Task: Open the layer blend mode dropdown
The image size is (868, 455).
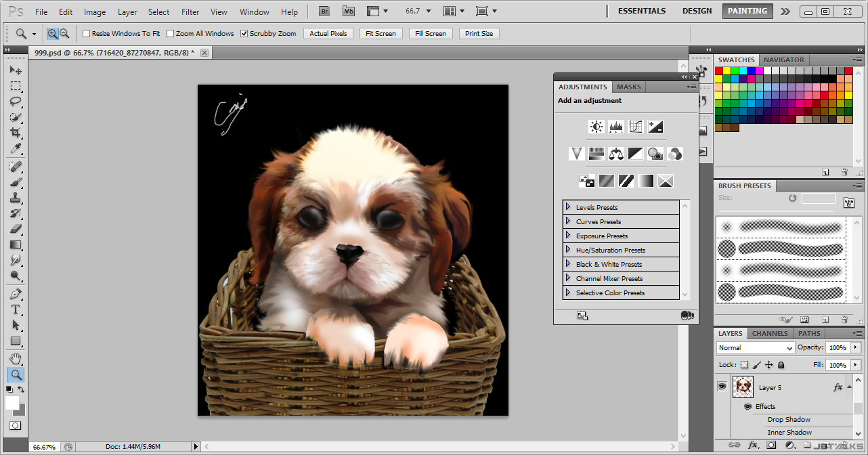Action: pos(756,347)
